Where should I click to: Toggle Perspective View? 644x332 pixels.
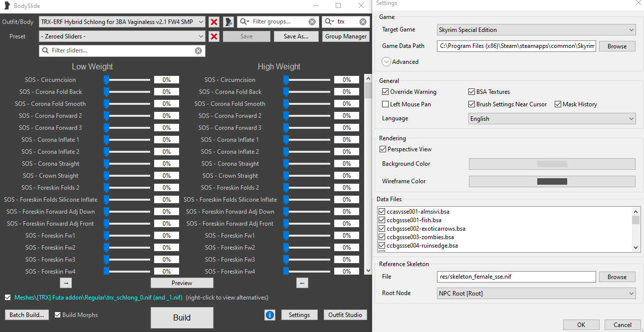tap(383, 149)
